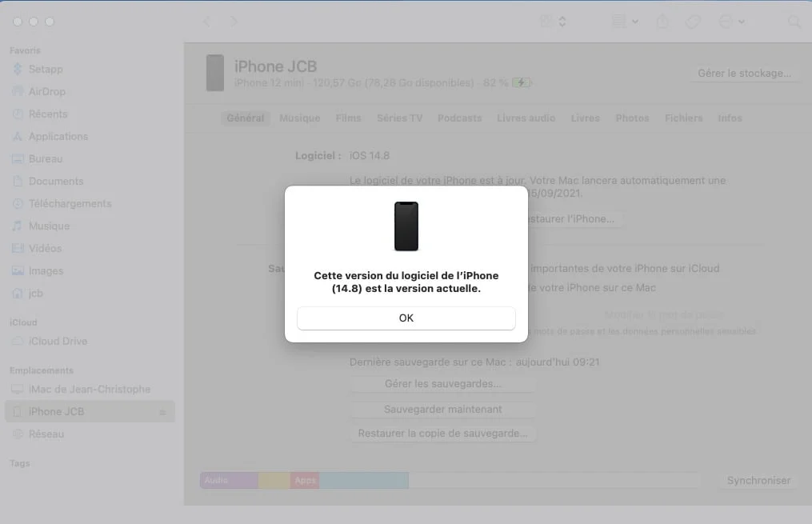This screenshot has width=812, height=524.
Task: Switch to the Infos tab
Action: click(730, 118)
